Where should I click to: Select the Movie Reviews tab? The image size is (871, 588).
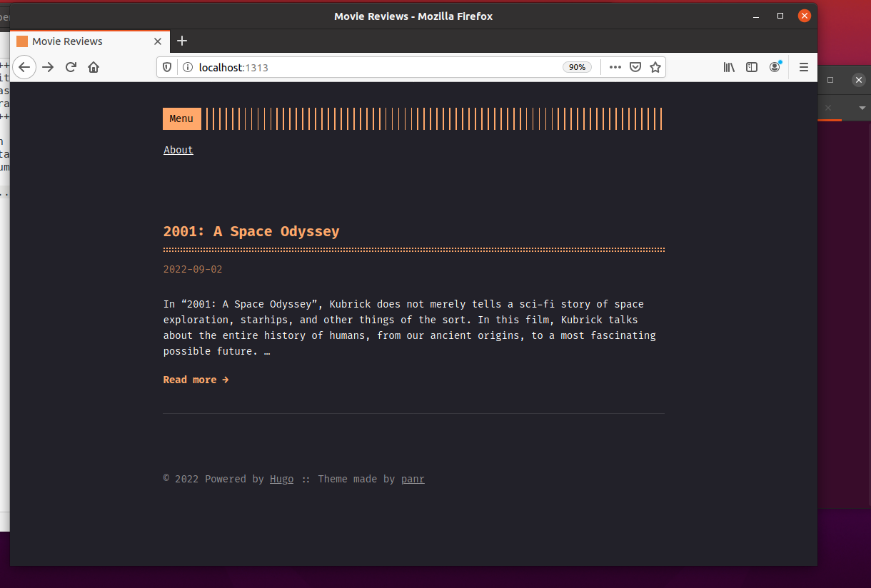point(90,41)
